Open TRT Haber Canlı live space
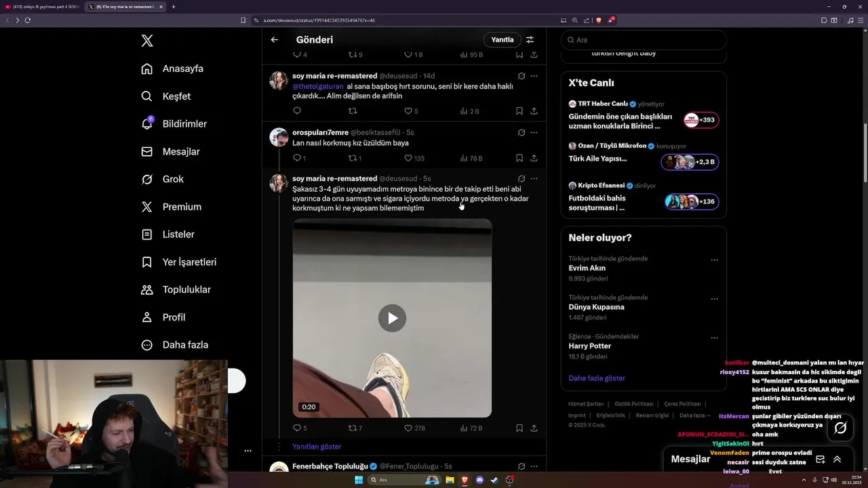 click(644, 115)
